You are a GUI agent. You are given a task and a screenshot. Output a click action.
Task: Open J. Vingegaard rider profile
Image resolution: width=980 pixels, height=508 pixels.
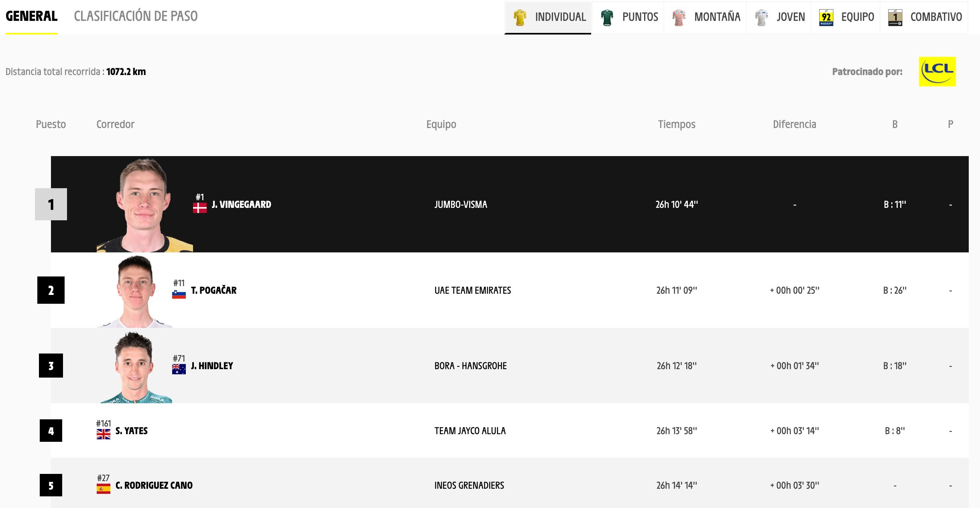(241, 205)
